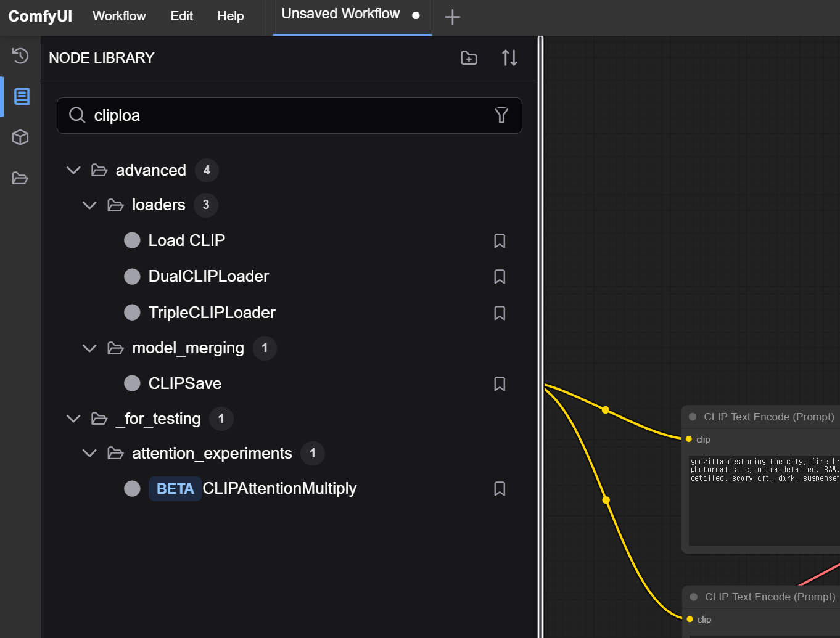Open the Model Library cube icon
Image resolution: width=840 pixels, height=638 pixels.
(x=20, y=137)
